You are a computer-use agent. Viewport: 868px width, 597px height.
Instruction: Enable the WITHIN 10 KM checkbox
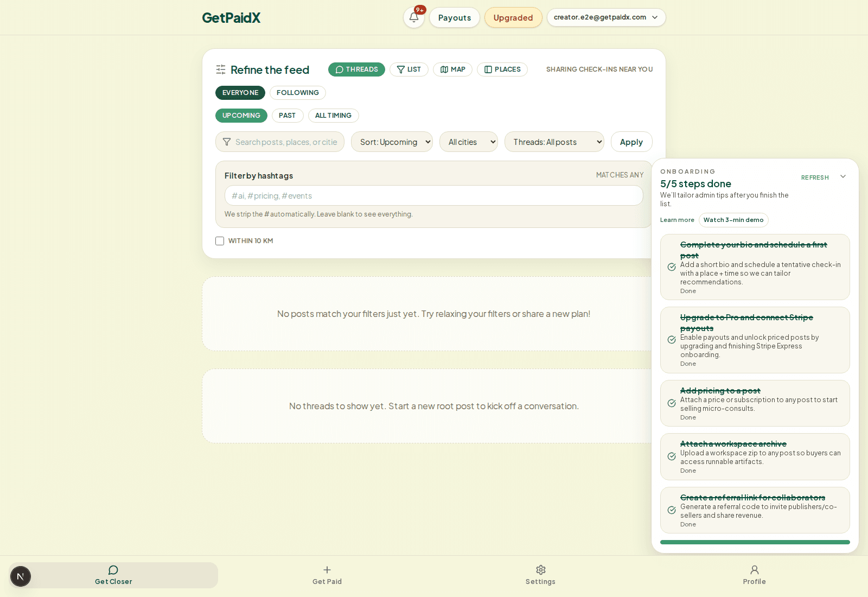[x=220, y=240]
